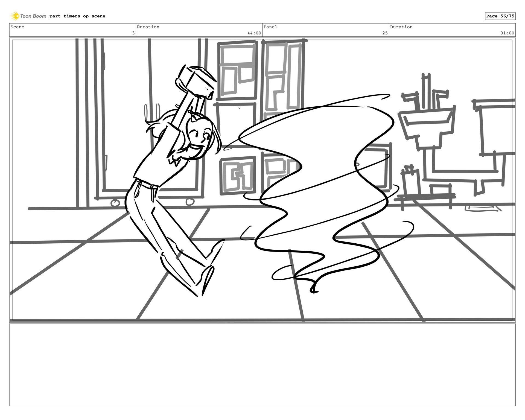The height and width of the screenshot is (420, 525).
Task: Click the 'Panel' header label
Action: coord(270,27)
